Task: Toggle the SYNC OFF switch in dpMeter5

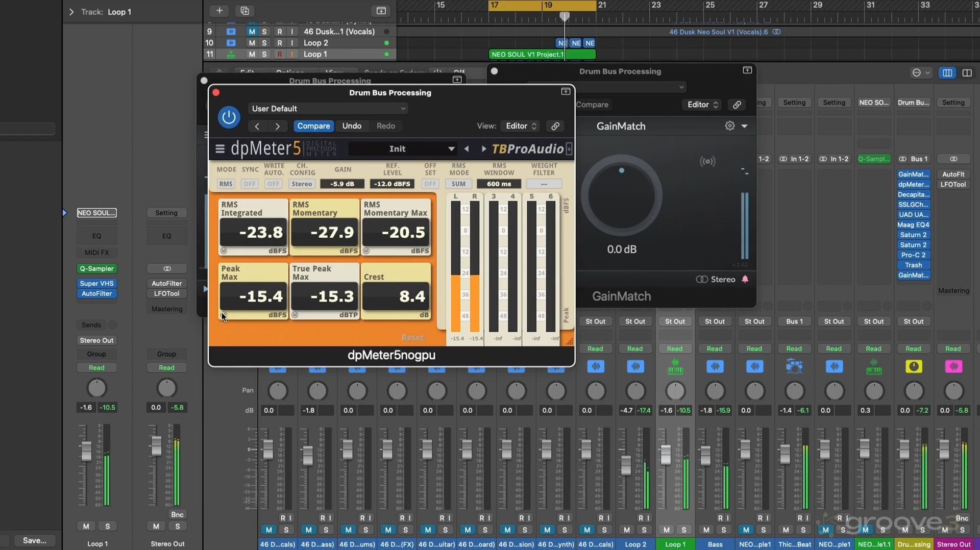Action: pyautogui.click(x=249, y=184)
